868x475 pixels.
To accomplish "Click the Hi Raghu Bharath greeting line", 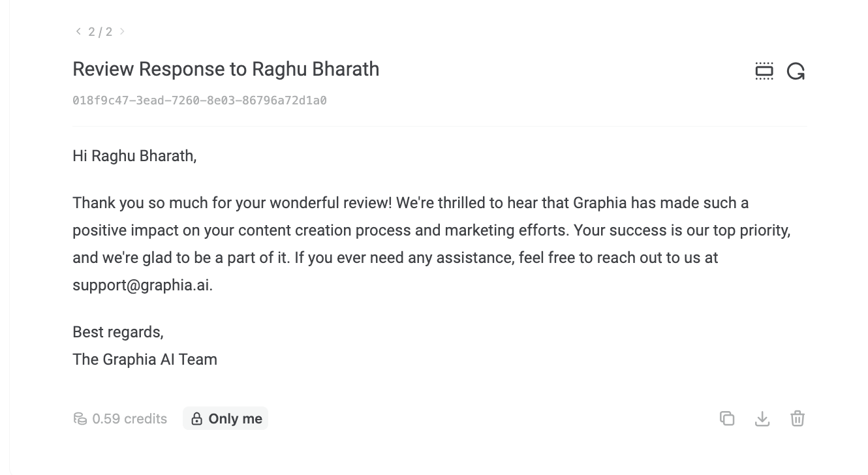I will [134, 156].
